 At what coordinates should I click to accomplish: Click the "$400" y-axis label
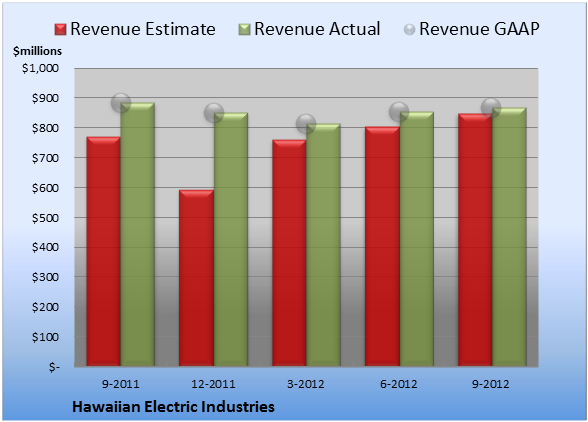point(45,247)
